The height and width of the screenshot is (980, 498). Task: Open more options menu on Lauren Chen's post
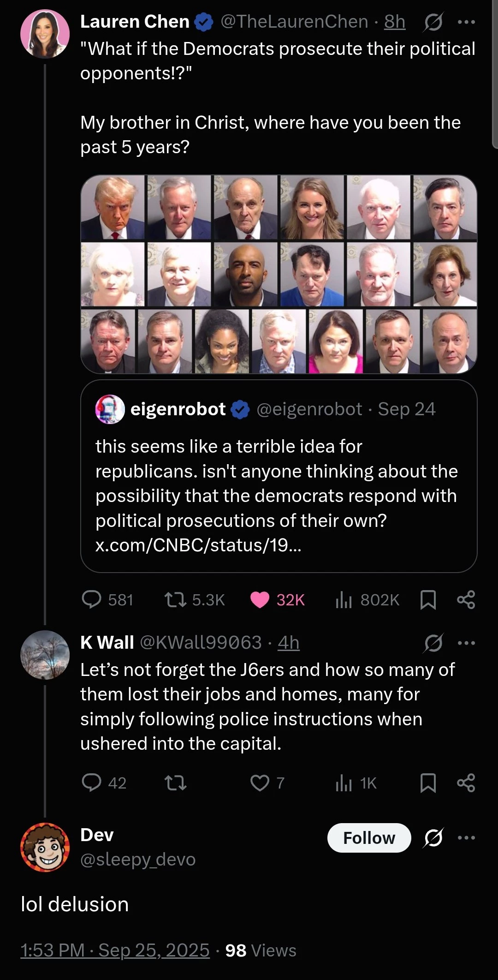pyautogui.click(x=466, y=22)
